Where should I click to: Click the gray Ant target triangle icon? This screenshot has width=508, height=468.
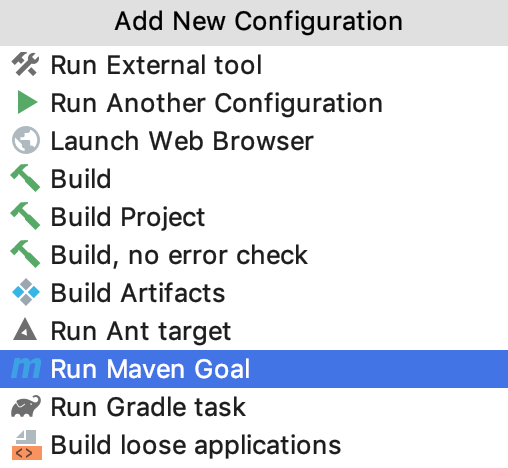[x=25, y=330]
